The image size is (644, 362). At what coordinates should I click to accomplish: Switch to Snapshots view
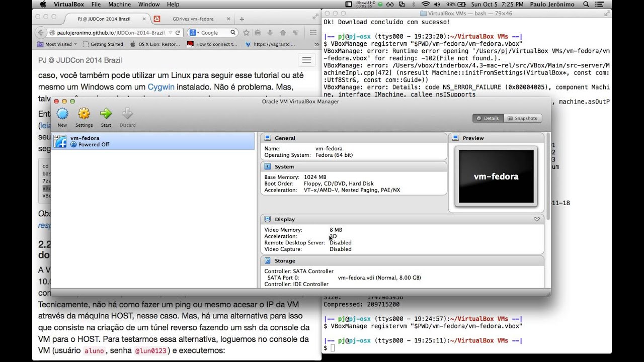pos(523,118)
